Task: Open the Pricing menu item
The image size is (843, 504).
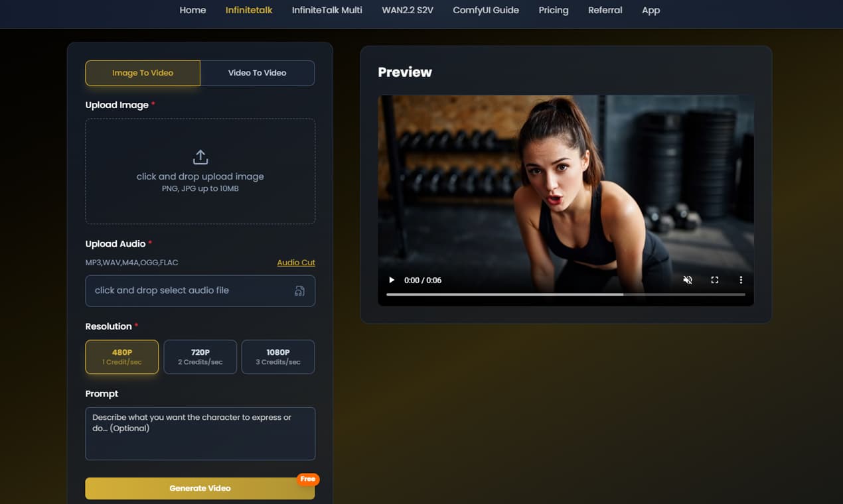Action: pyautogui.click(x=553, y=10)
